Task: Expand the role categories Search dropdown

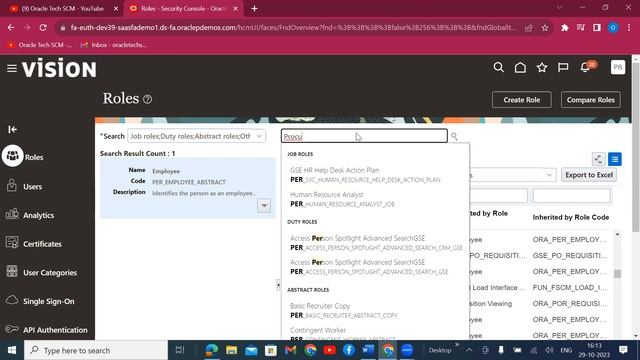Action: (259, 136)
